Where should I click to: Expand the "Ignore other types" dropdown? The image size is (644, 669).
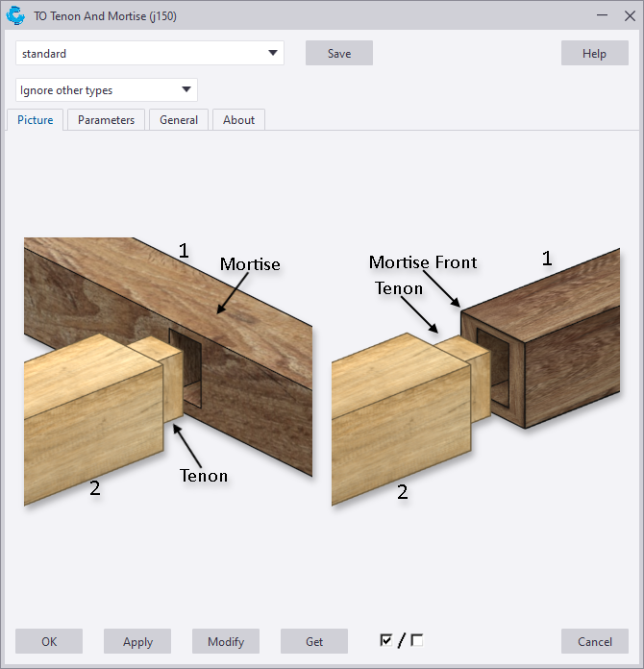107,90
